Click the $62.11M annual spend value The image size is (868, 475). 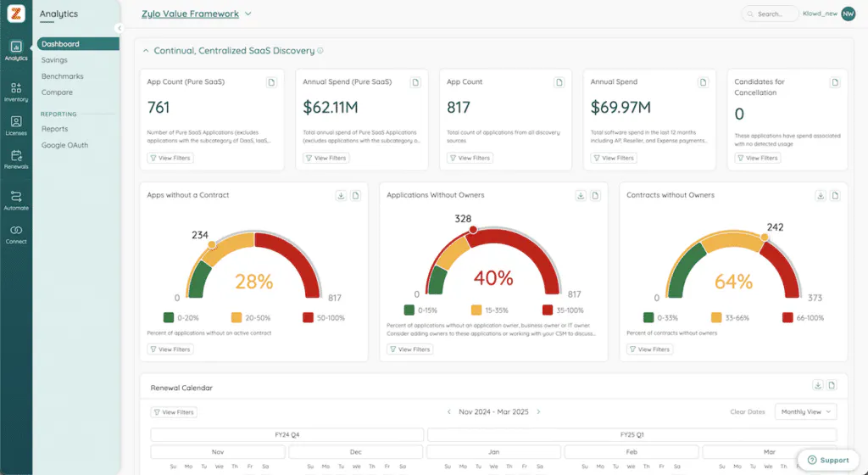[x=331, y=108]
